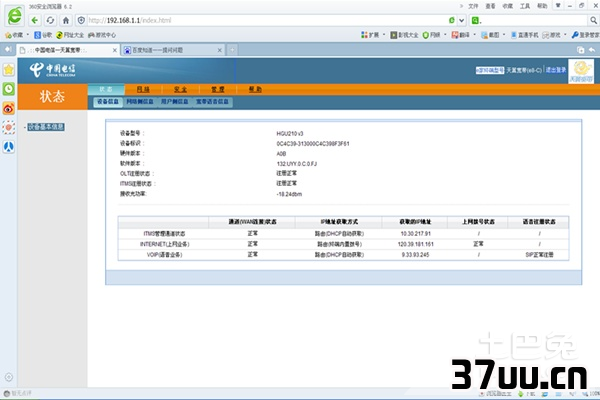Click the browser search input field
This screenshot has height=400, width=600.
(535, 20)
